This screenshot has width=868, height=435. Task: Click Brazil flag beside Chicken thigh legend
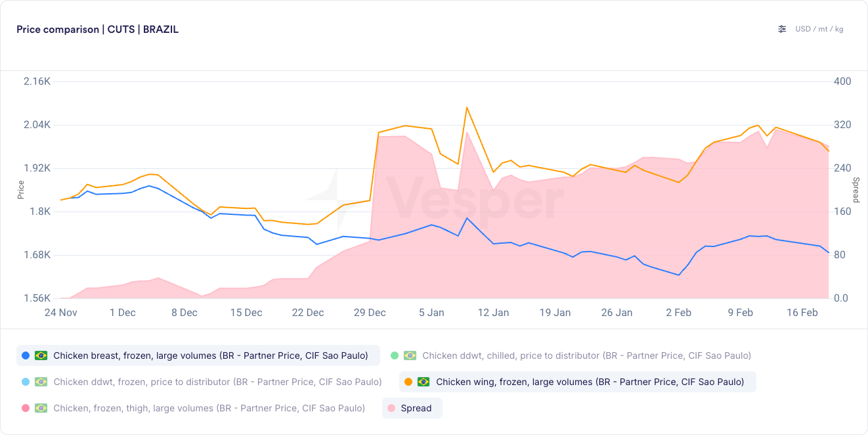(41, 408)
